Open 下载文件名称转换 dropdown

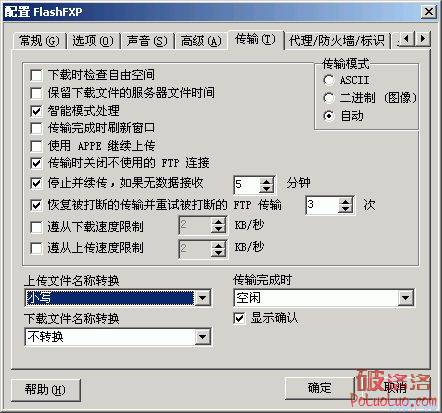click(x=202, y=337)
